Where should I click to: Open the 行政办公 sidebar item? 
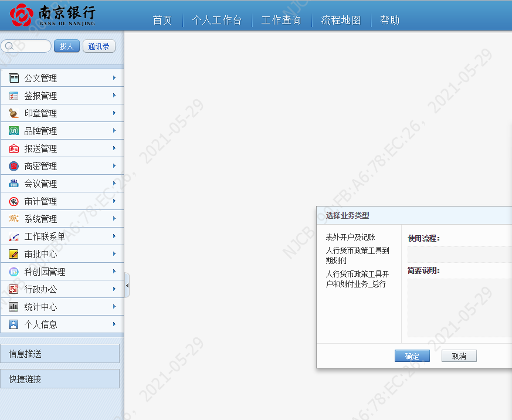[62, 289]
